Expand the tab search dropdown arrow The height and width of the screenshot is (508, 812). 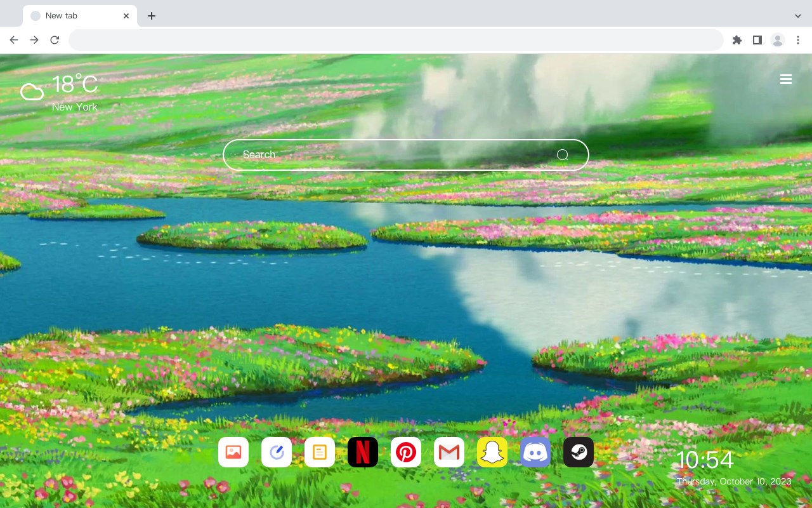point(798,16)
